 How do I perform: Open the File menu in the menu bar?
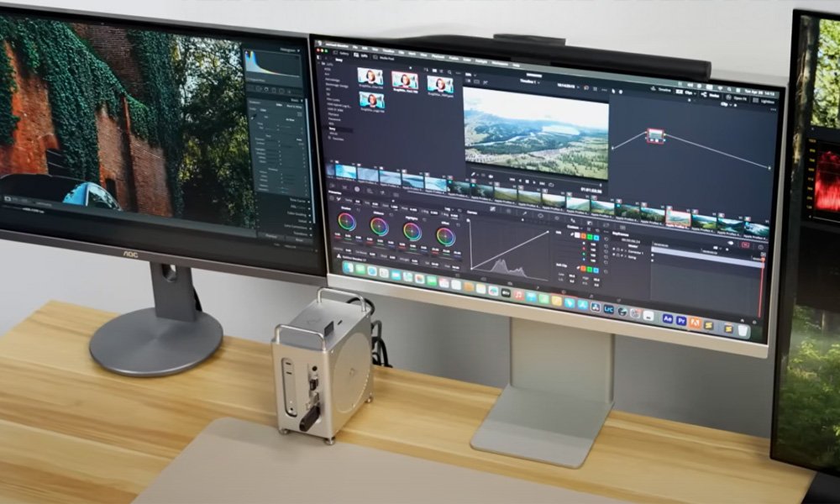[355, 47]
